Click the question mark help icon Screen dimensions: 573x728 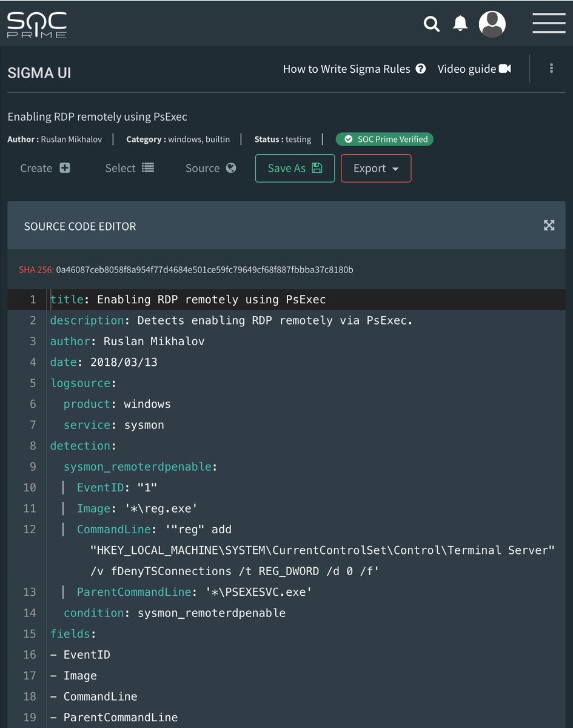point(421,69)
